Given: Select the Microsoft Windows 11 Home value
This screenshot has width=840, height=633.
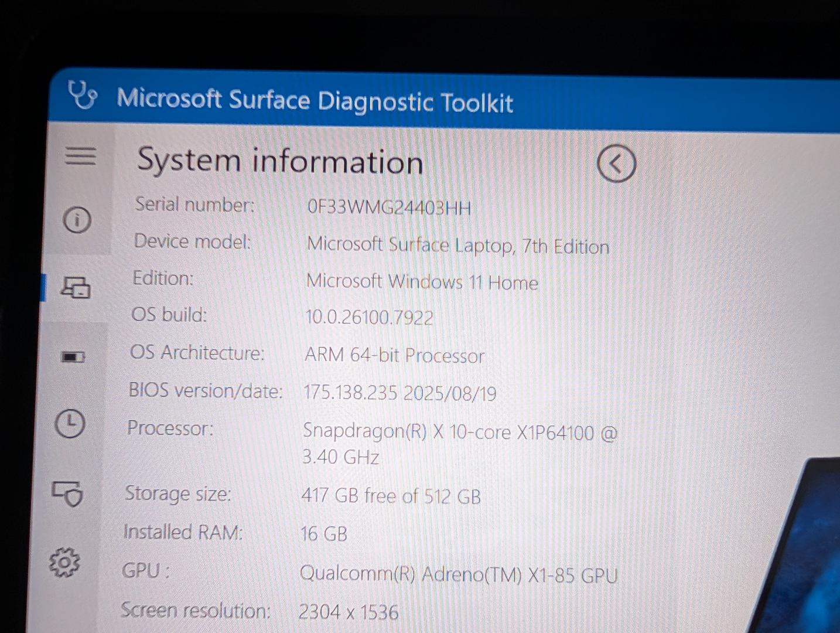Looking at the screenshot, I should (x=422, y=282).
